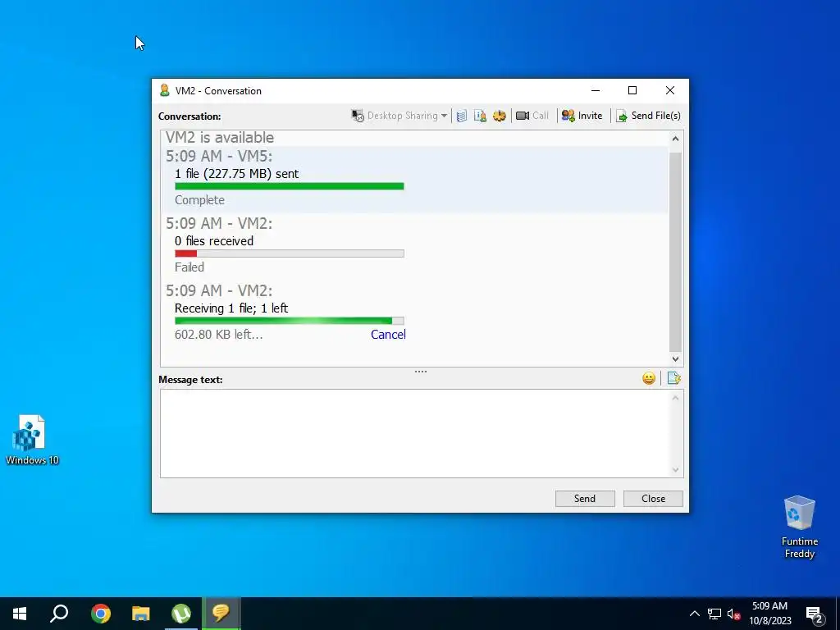Image resolution: width=840 pixels, height=630 pixels.
Task: Open the clock showing 5:09 AM
Action: click(769, 614)
